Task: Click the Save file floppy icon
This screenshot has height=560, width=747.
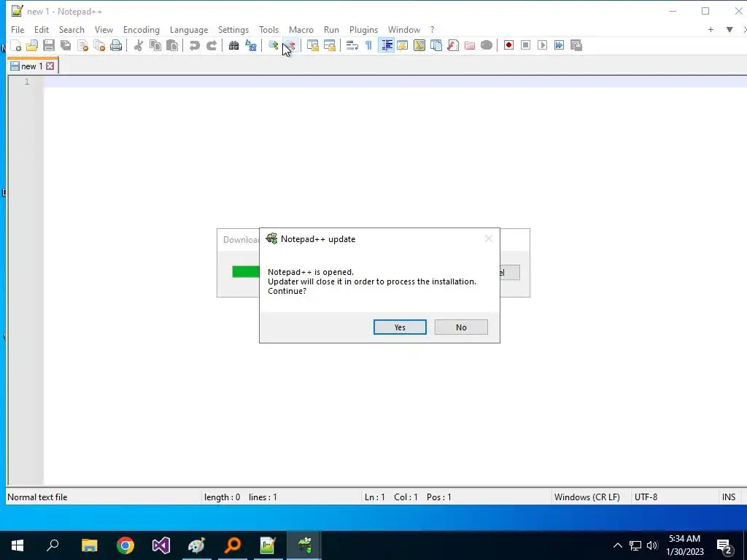Action: 49,46
